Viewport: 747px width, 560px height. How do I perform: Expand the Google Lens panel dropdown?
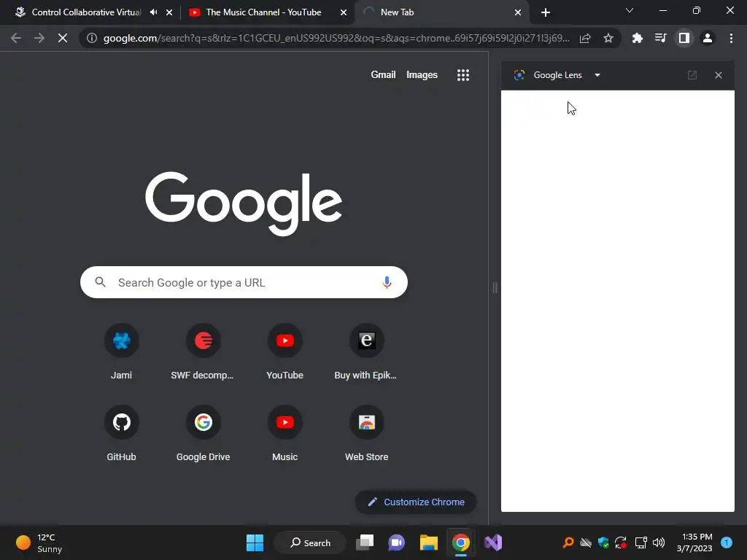coord(597,75)
